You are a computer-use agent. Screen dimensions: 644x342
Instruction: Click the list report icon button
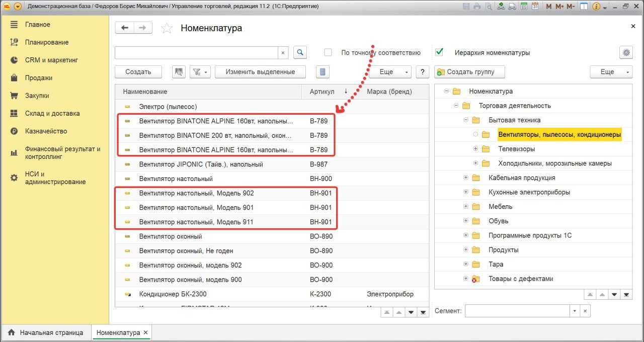click(x=323, y=72)
